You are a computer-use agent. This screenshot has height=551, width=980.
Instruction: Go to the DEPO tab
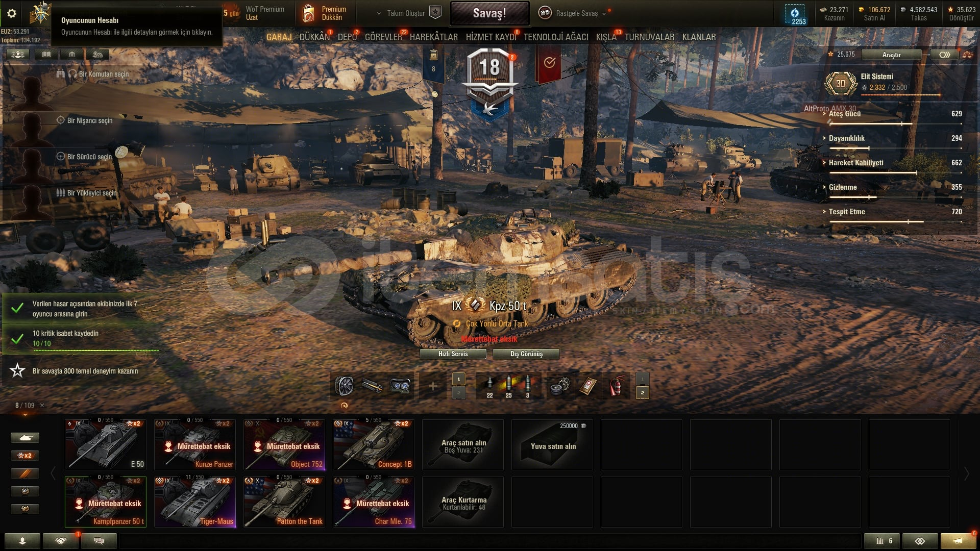[x=347, y=37]
